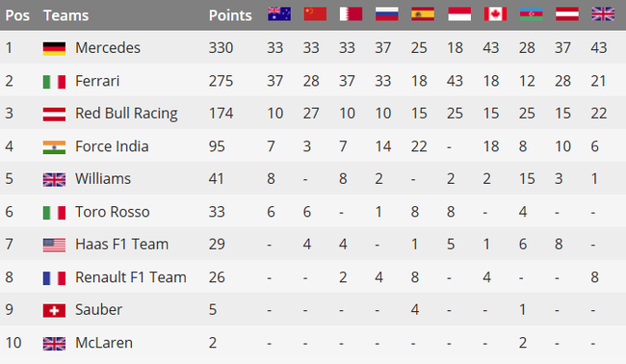
Task: Select the McLaren team name
Action: (x=104, y=343)
